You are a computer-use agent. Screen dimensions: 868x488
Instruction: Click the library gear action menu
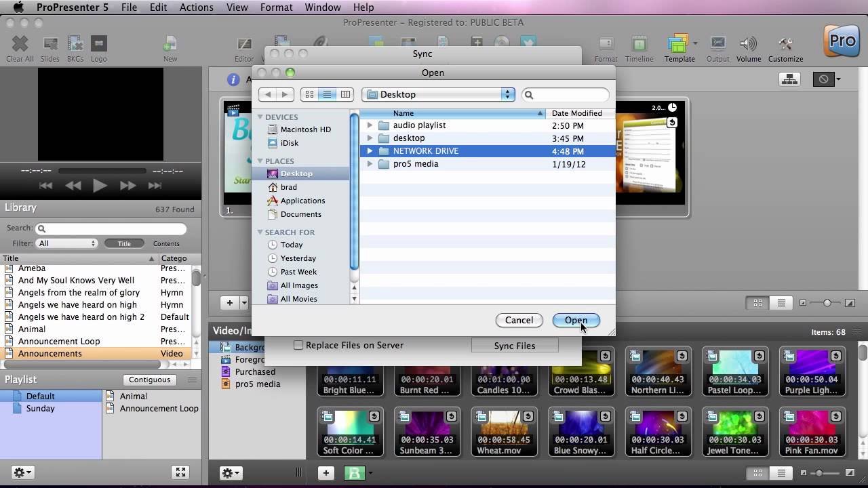click(x=22, y=472)
